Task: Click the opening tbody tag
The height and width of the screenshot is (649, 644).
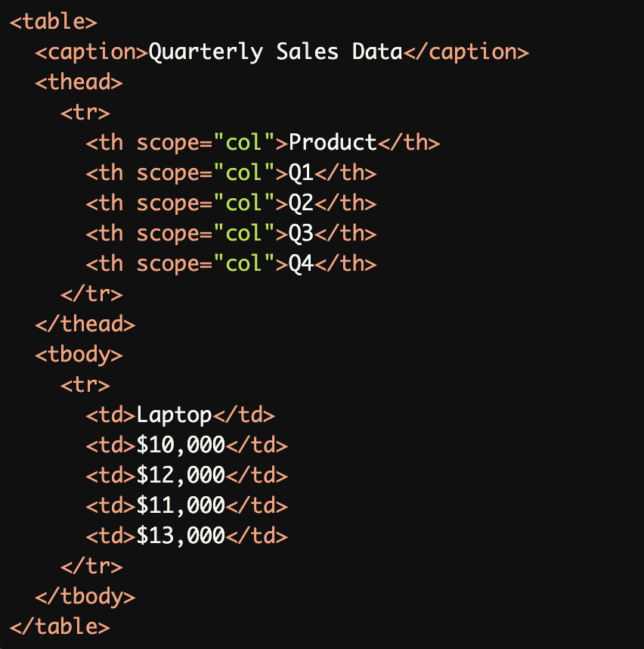Action: [x=79, y=354]
